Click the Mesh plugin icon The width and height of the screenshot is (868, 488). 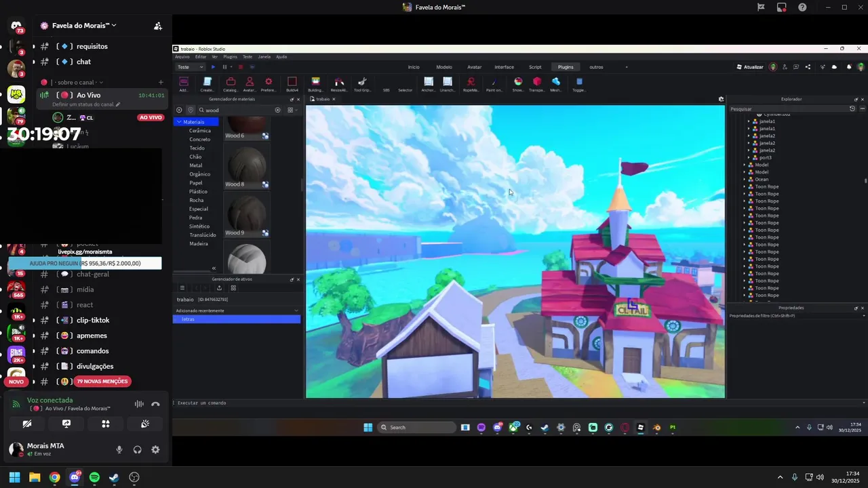556,84
